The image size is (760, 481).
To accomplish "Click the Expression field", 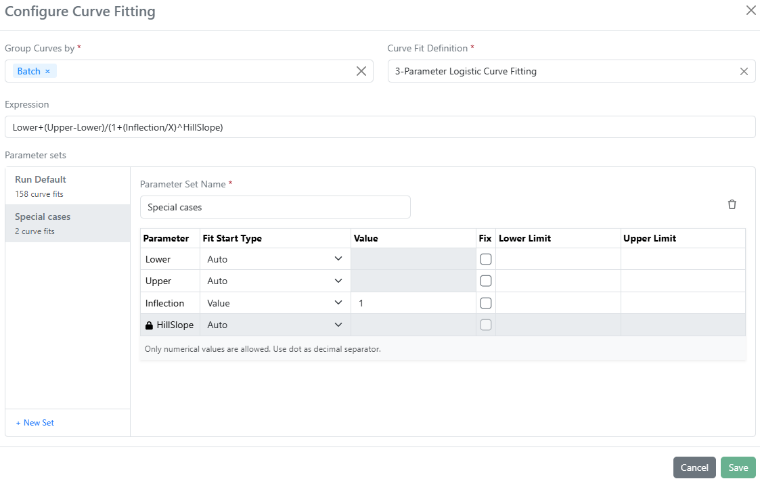I will coord(380,127).
